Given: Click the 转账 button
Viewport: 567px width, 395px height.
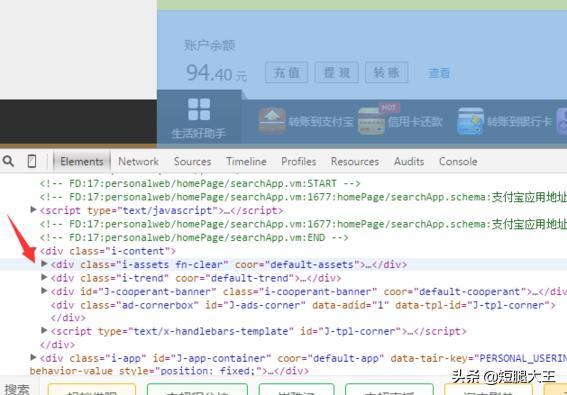Looking at the screenshot, I should [387, 73].
